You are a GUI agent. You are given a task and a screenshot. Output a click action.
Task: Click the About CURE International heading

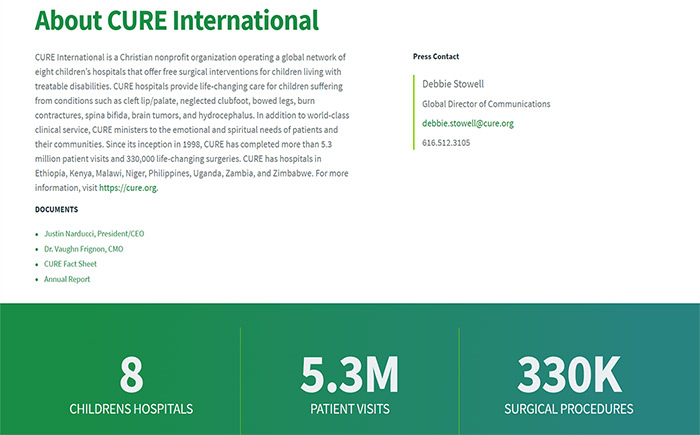[x=177, y=21]
